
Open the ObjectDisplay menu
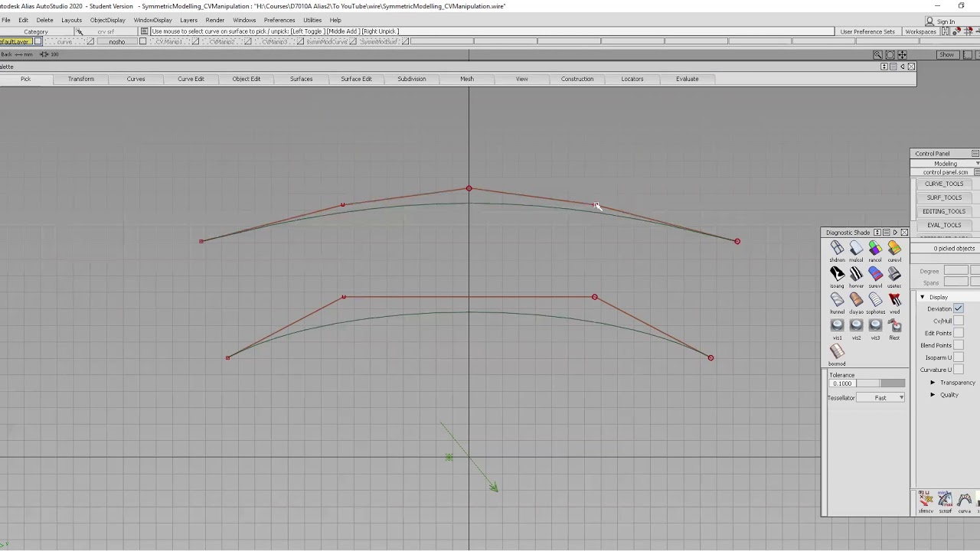(107, 20)
